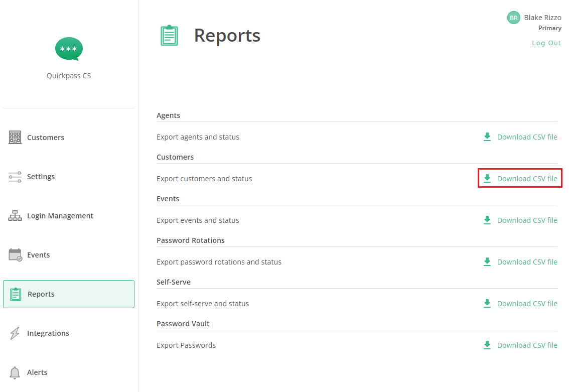Click the Integrations lightning bolt icon
This screenshot has width=569, height=392.
[x=15, y=333]
